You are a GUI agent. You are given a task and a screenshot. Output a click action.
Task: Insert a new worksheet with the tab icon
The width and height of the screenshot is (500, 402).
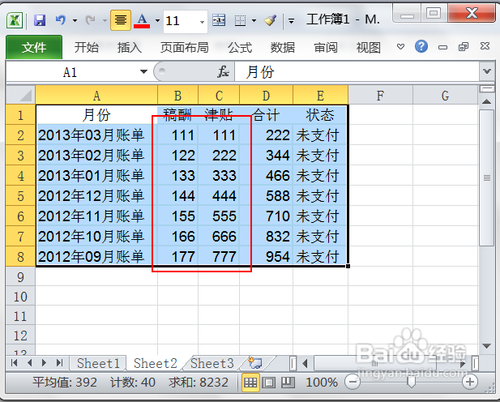click(x=256, y=363)
